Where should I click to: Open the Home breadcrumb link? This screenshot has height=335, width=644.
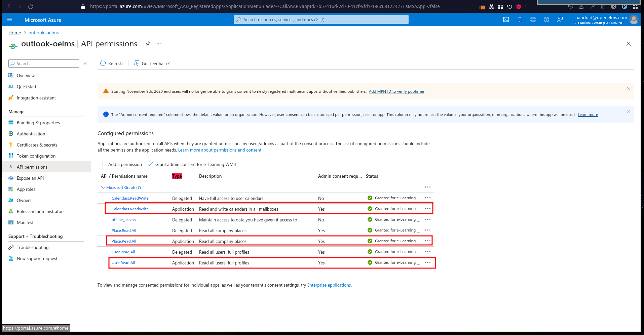coord(15,33)
